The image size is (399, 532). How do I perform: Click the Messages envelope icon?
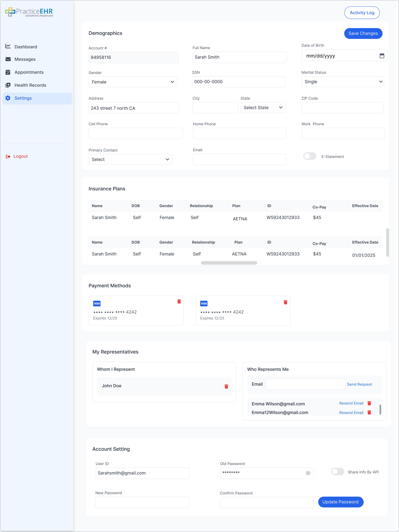pyautogui.click(x=8, y=59)
